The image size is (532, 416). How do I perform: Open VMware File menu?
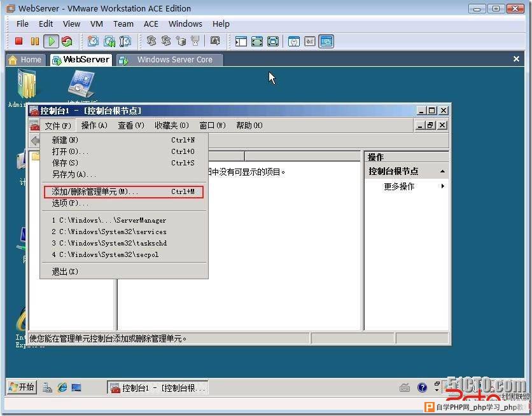22,24
